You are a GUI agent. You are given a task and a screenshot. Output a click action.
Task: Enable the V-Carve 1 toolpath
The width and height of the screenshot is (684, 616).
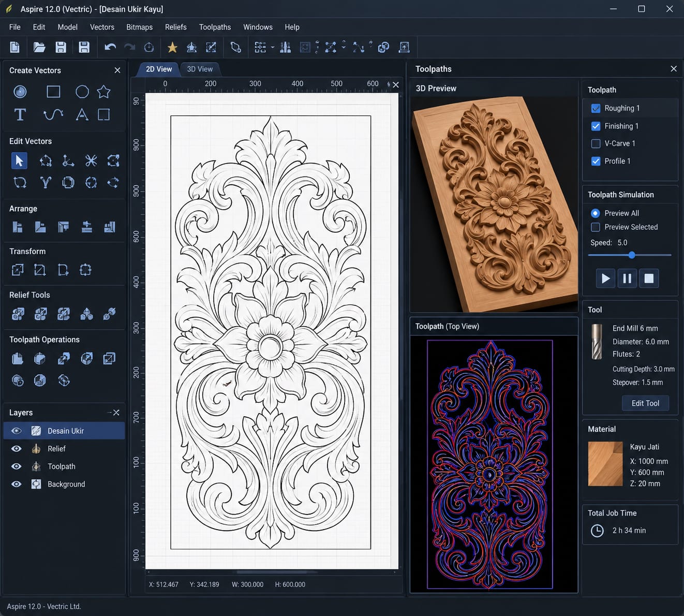[596, 143]
